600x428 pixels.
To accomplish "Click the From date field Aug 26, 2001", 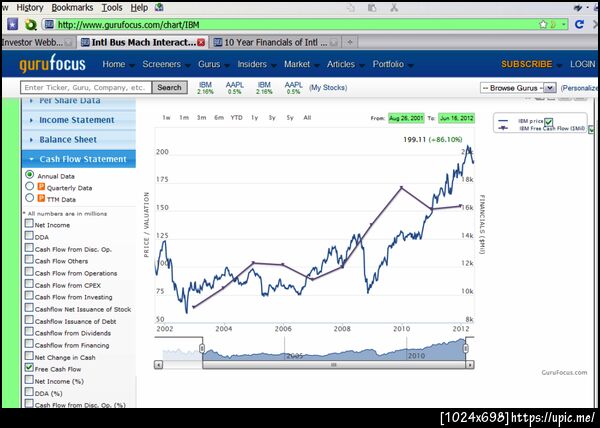I will (x=406, y=118).
